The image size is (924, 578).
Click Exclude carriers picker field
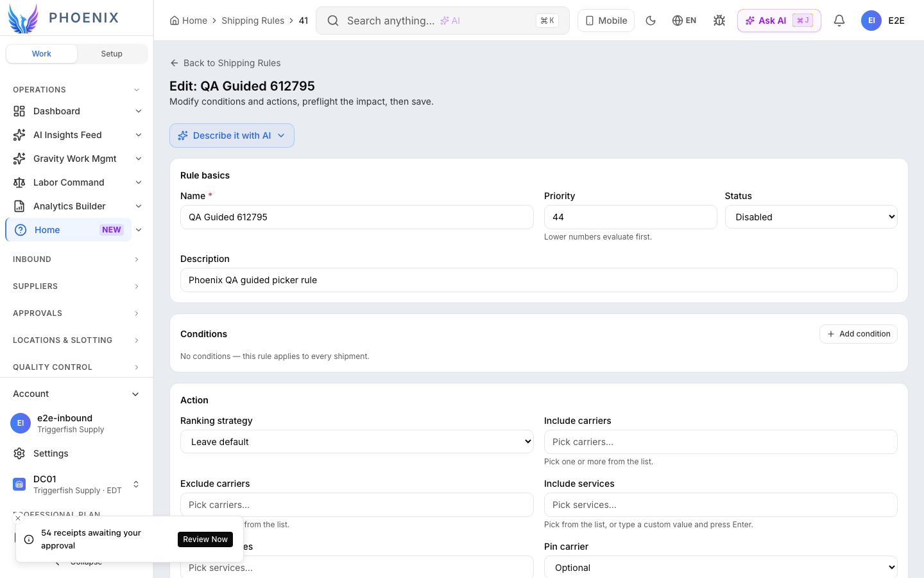click(357, 505)
